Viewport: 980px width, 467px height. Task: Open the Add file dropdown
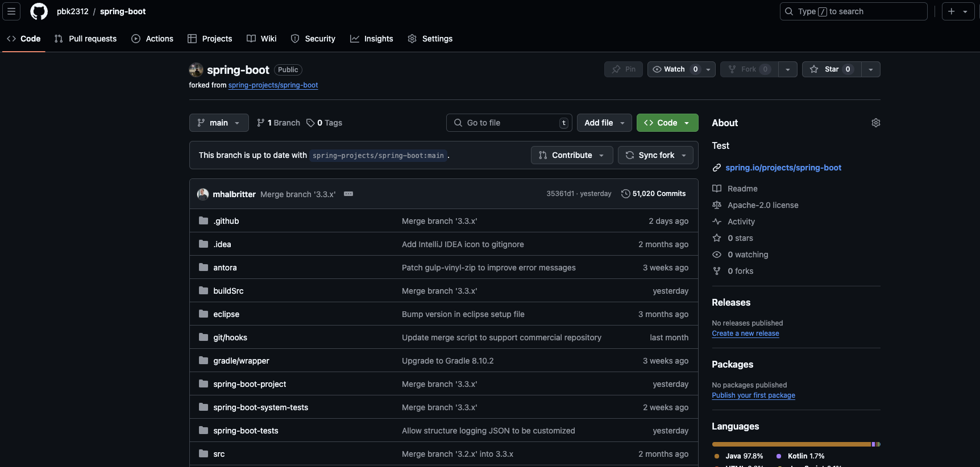coord(604,123)
